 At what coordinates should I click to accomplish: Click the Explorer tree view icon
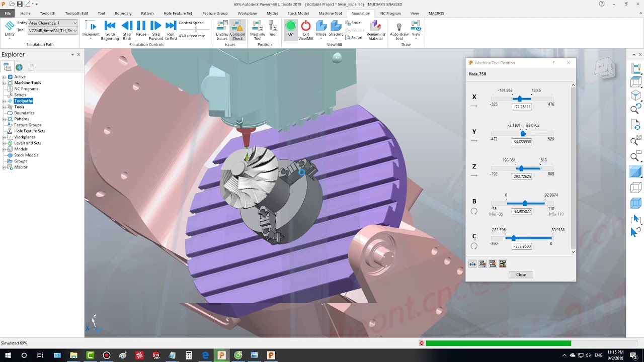7,67
